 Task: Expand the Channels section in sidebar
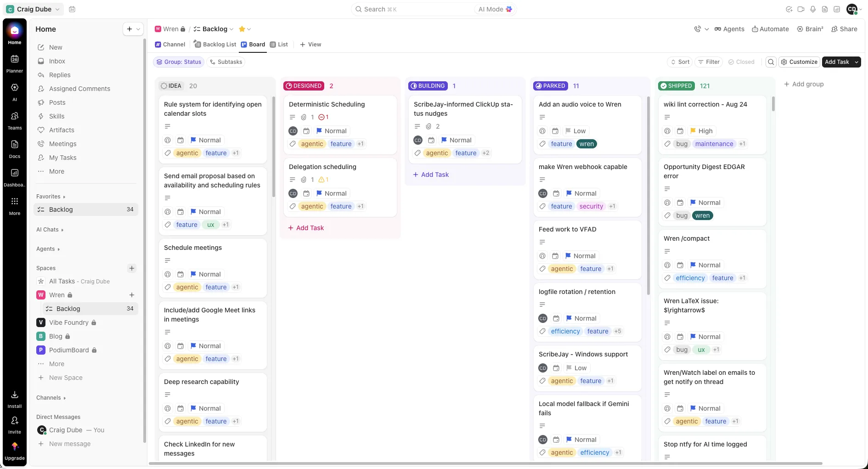click(51, 398)
